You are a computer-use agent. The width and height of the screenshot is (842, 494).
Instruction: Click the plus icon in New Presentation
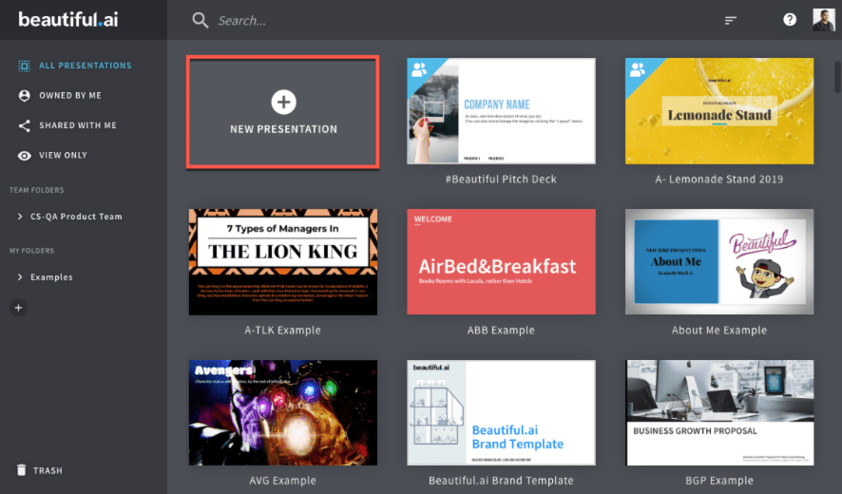pos(283,101)
